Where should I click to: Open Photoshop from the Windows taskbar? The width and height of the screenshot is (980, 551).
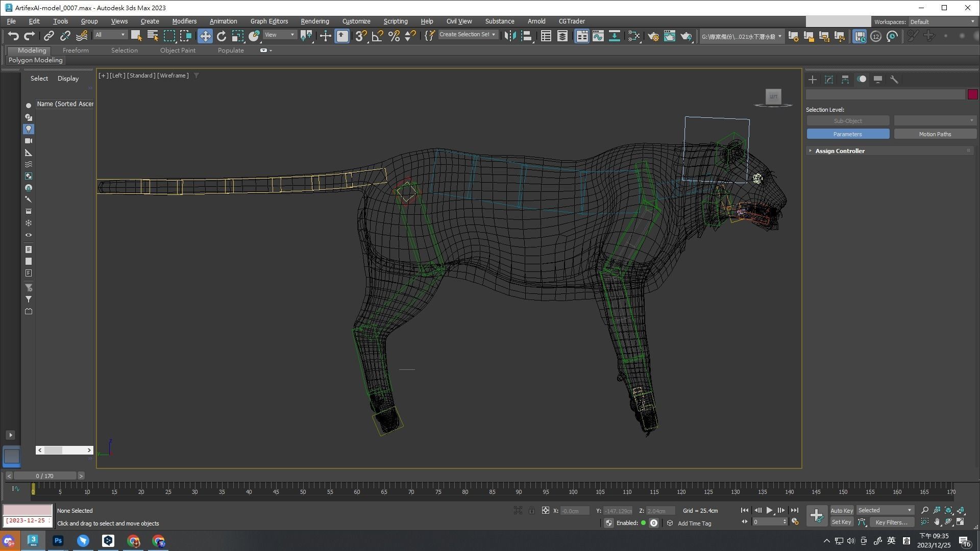(x=58, y=541)
